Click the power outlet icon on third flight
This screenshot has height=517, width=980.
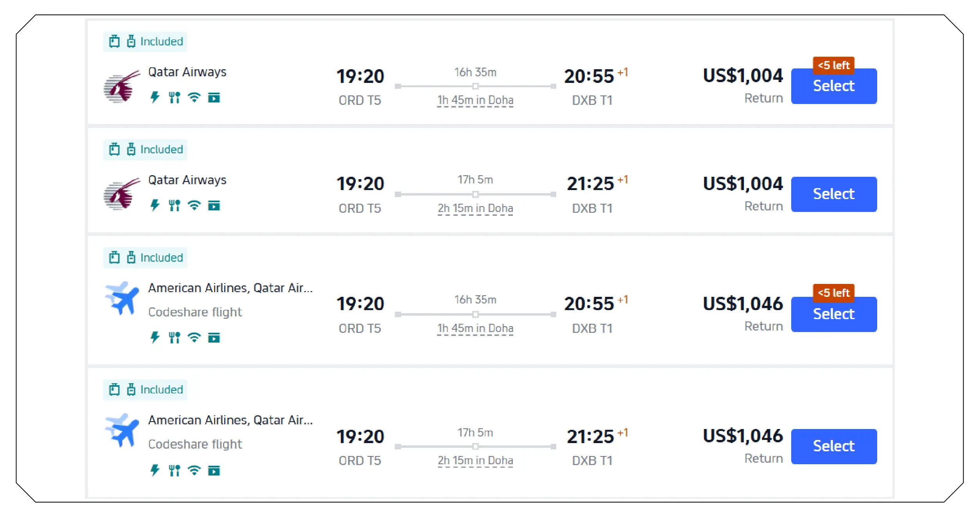coord(155,337)
